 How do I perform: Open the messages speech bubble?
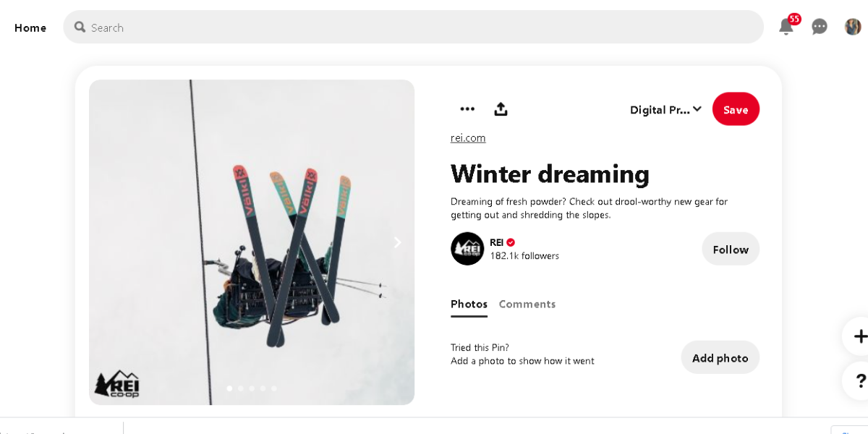pyautogui.click(x=820, y=27)
